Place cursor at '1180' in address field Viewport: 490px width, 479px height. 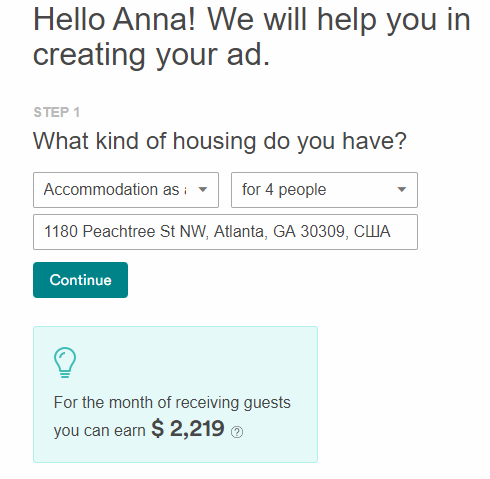click(61, 231)
